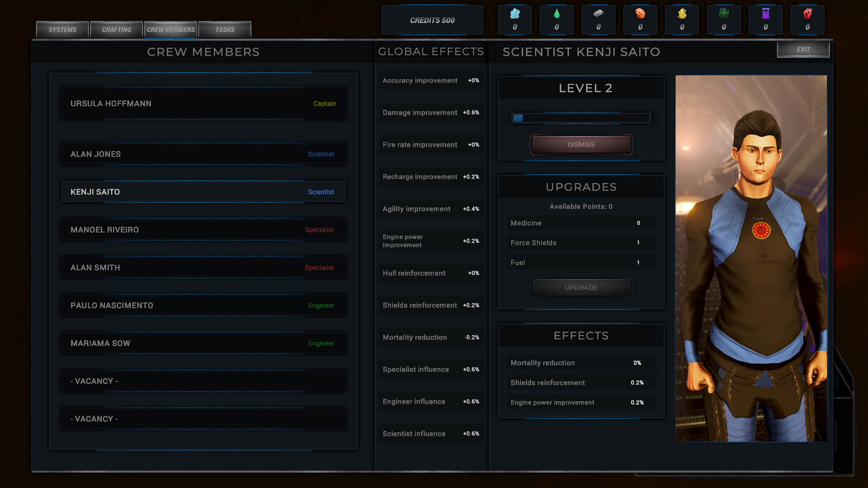Click Engine power improvement in Effects panel
Viewport: 868px width, 488px height.
point(581,403)
